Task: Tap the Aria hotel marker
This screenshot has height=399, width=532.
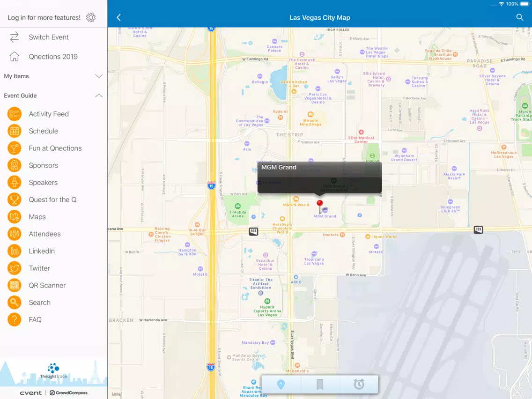Action: [247, 143]
